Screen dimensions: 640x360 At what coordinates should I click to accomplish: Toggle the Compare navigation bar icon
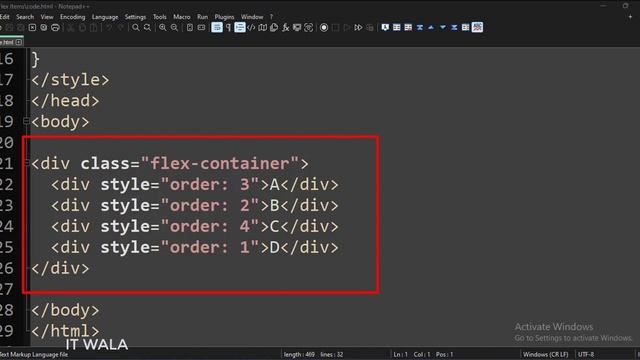pos(465,27)
